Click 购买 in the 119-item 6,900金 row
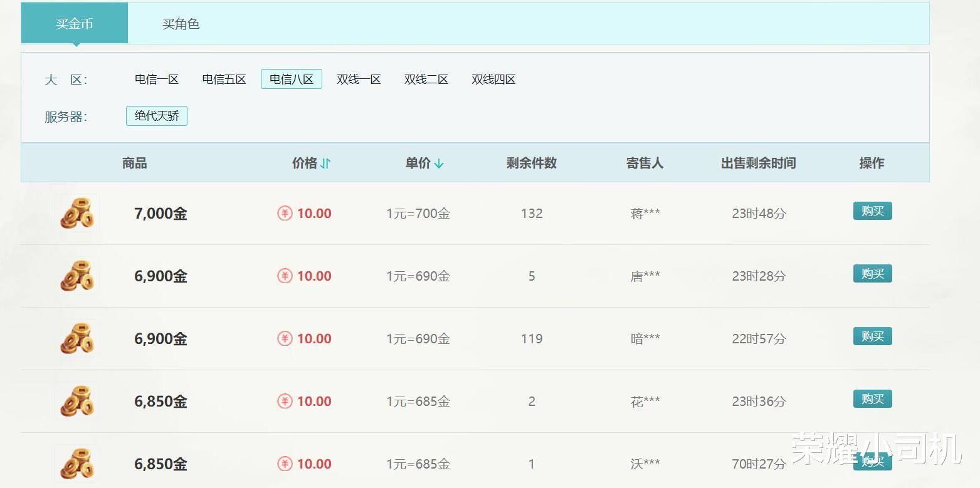980x488 pixels. point(872,336)
